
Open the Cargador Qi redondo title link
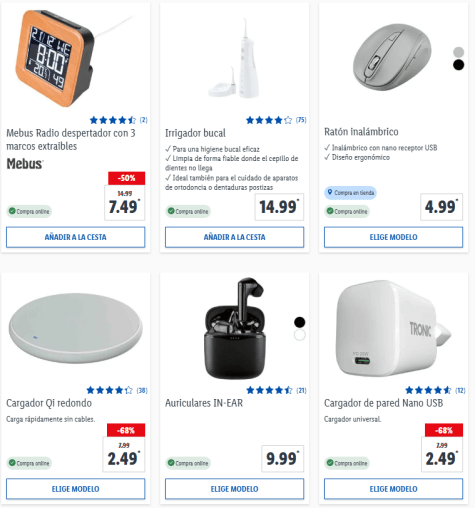tap(49, 403)
